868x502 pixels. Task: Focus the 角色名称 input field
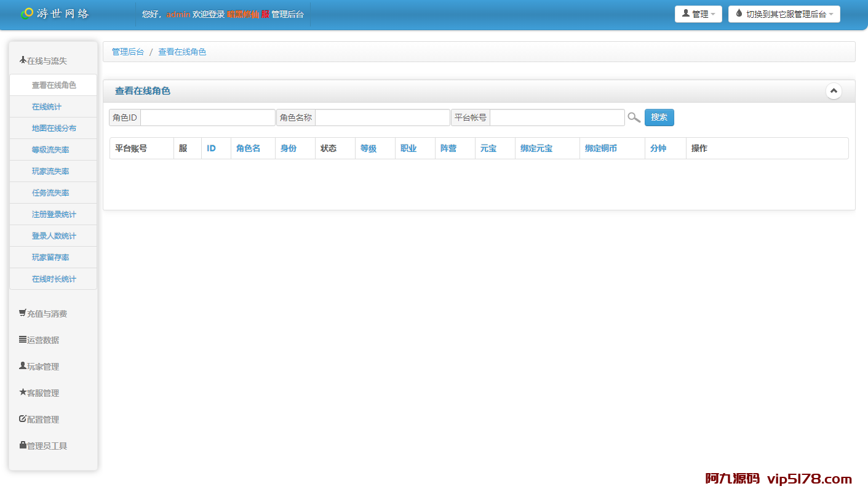(x=383, y=118)
